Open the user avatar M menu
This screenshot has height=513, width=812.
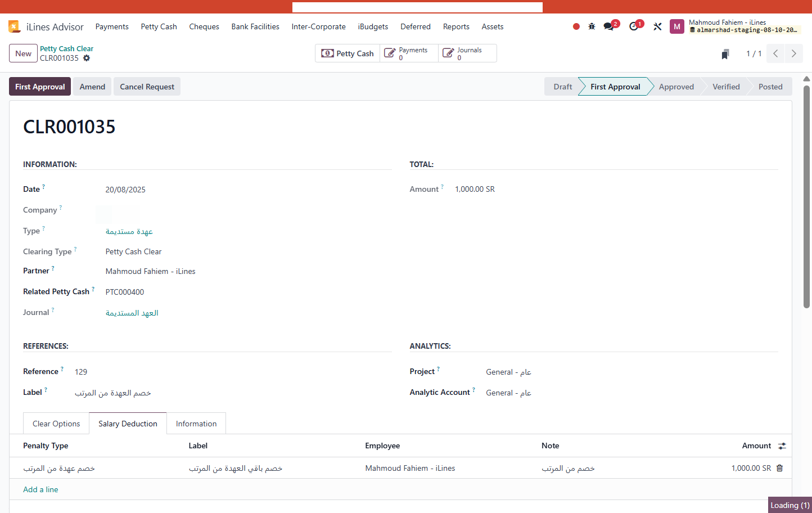coord(677,26)
